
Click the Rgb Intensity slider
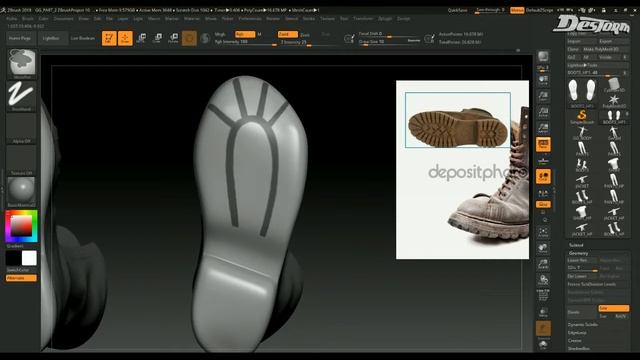coord(245,42)
